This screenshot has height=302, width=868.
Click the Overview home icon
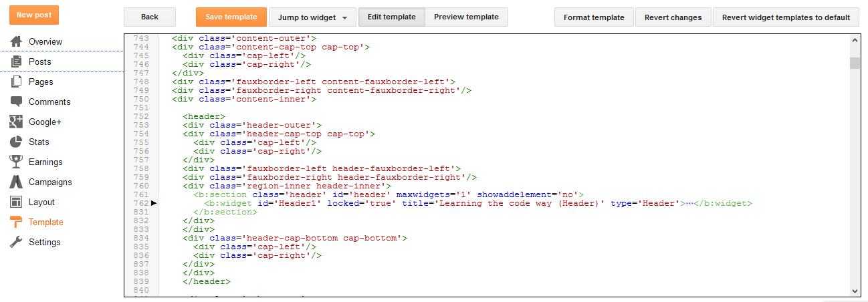(17, 41)
